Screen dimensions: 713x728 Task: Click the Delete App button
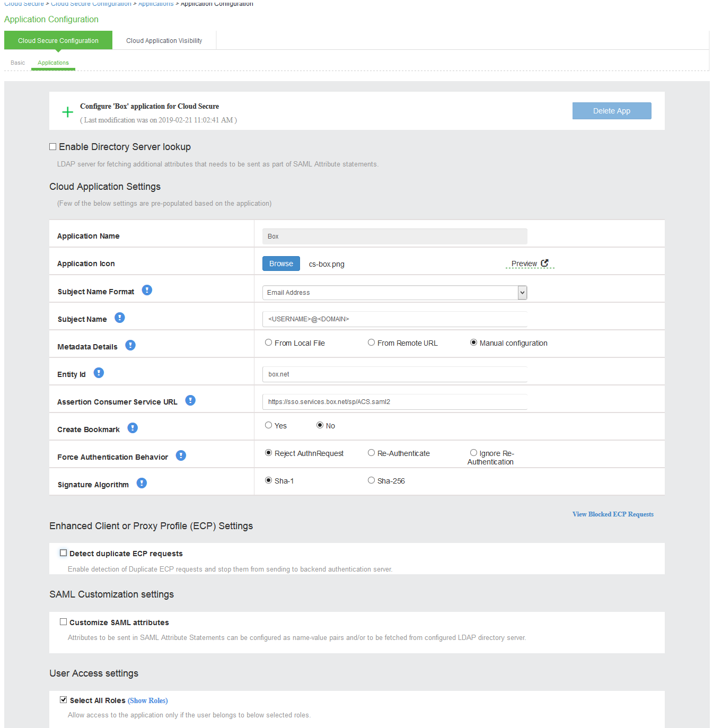click(612, 111)
